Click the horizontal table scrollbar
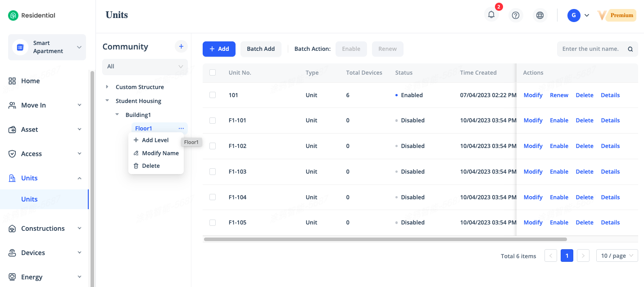 pyautogui.click(x=385, y=239)
